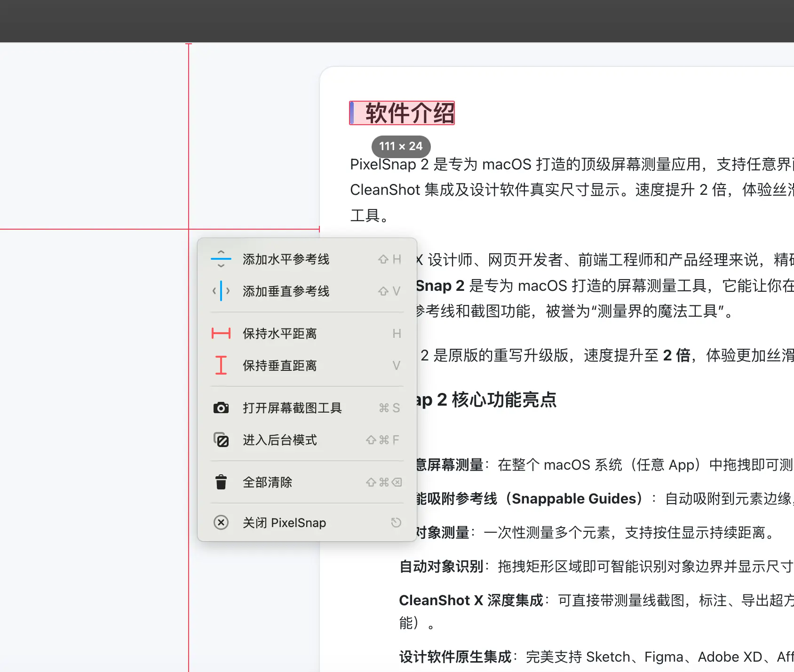Click the ⌘S shortcut hint
Viewport: 794px width, 672px height.
[x=390, y=408]
